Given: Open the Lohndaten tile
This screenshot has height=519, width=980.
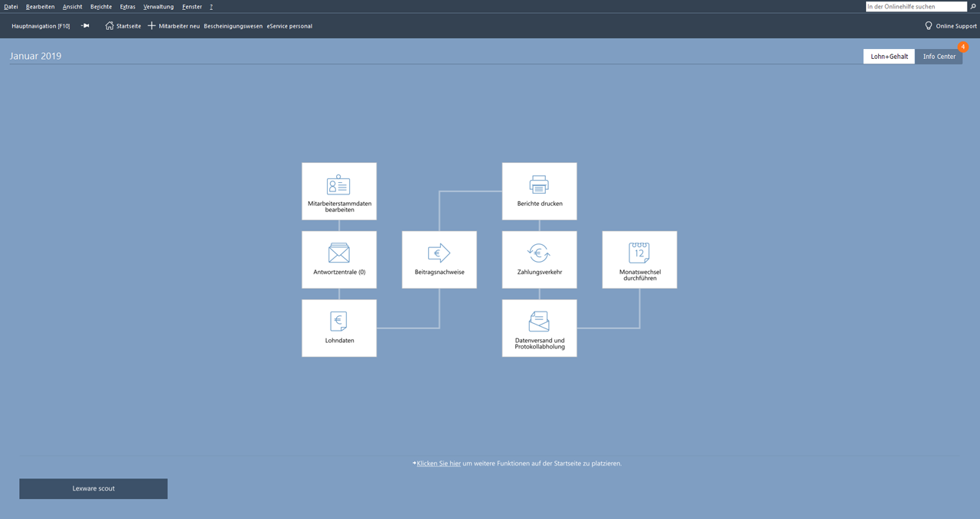Looking at the screenshot, I should (339, 328).
